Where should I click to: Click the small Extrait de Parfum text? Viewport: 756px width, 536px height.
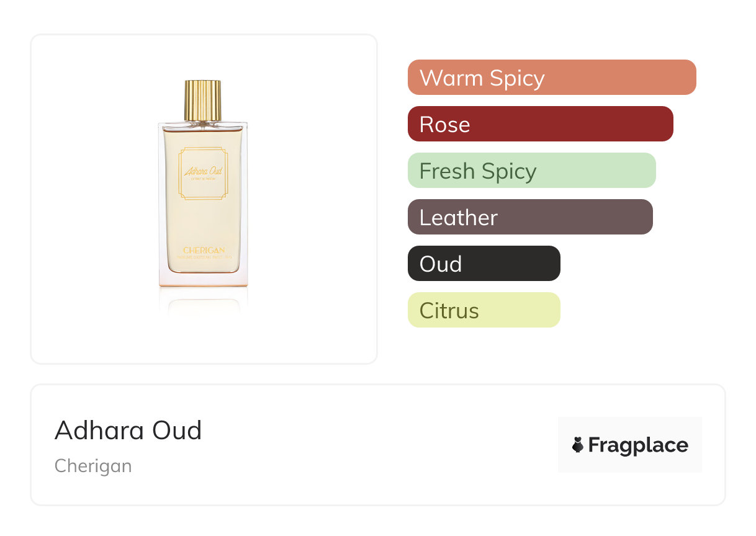click(204, 180)
